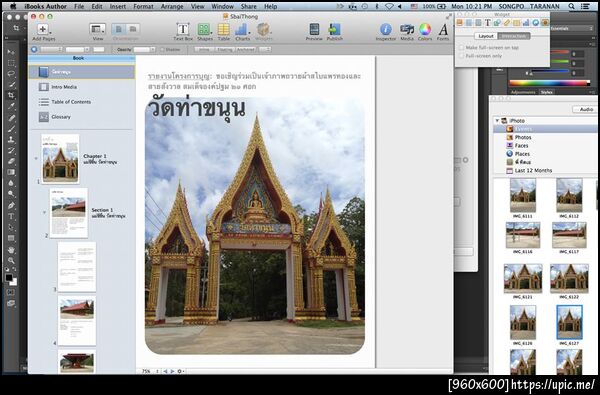Select Photoshop's Pen tool
This screenshot has height=395, width=600.
[11, 206]
